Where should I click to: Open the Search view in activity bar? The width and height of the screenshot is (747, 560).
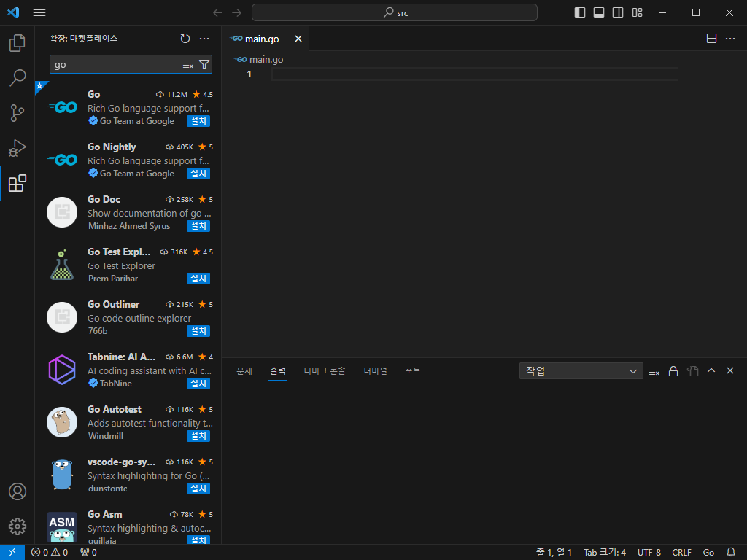pyautogui.click(x=18, y=78)
